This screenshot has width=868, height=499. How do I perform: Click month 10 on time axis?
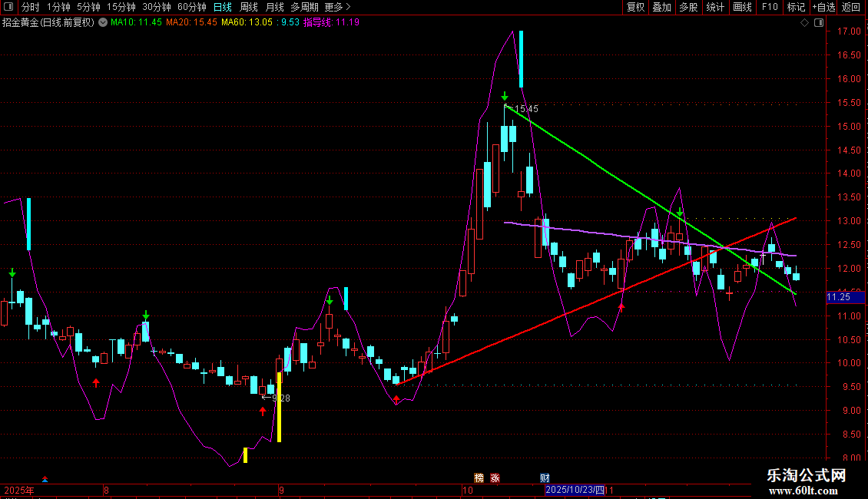pyautogui.click(x=468, y=491)
